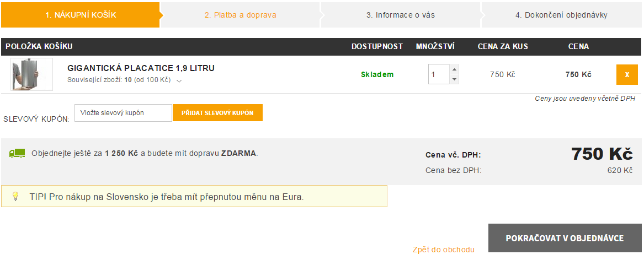This screenshot has width=644, height=260.
Task: Go to the Platba a doprava step
Action: pos(240,15)
